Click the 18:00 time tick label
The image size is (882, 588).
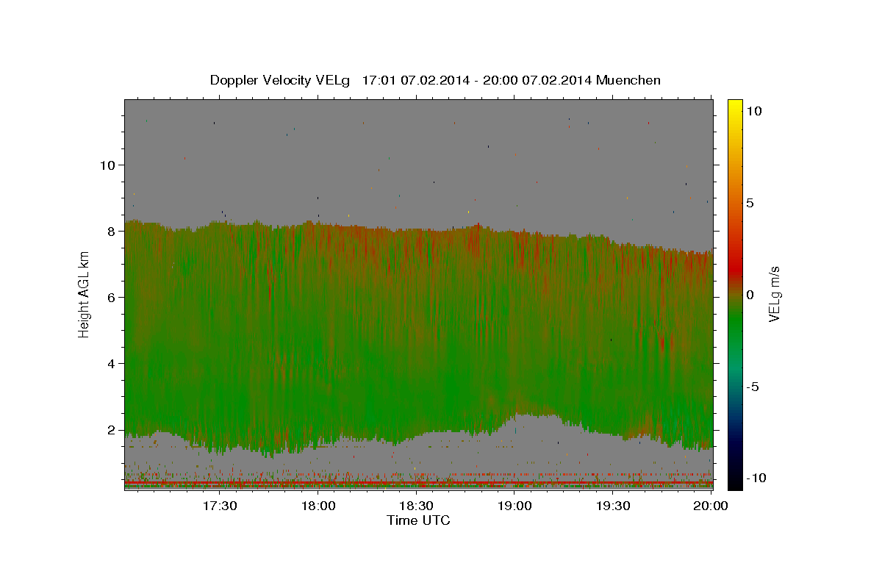pyautogui.click(x=318, y=506)
